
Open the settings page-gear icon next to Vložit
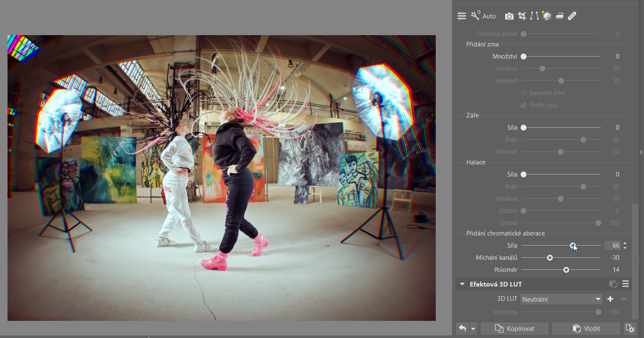click(629, 329)
